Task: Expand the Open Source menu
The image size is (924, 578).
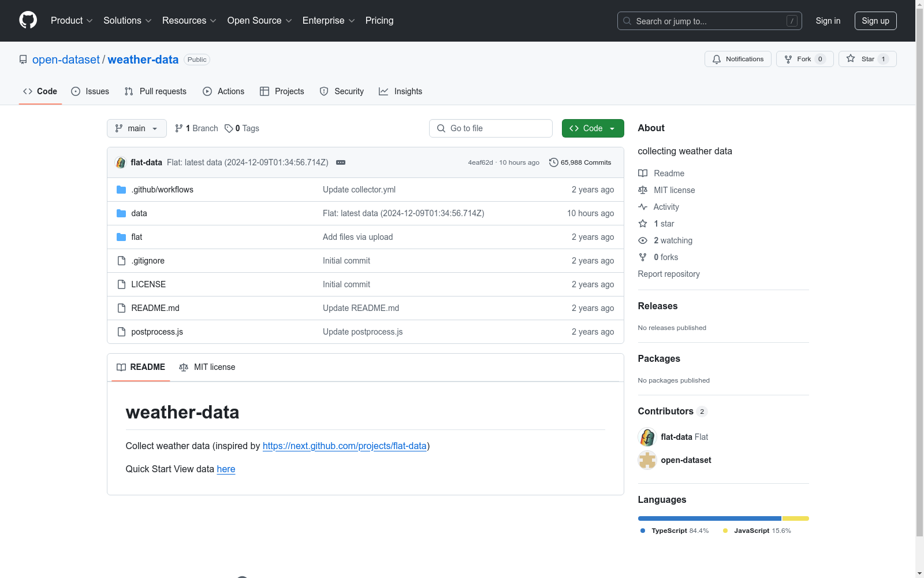Action: tap(260, 21)
